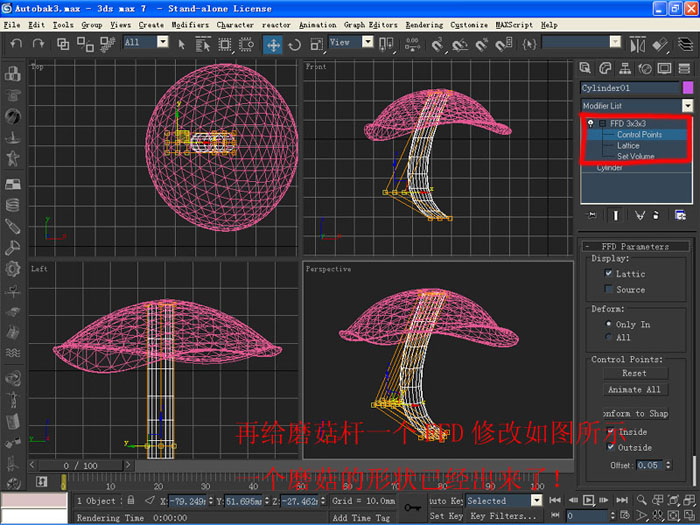The image size is (700, 525).
Task: Collapse the FFD 3x3x3 modifier tree
Action: [602, 124]
